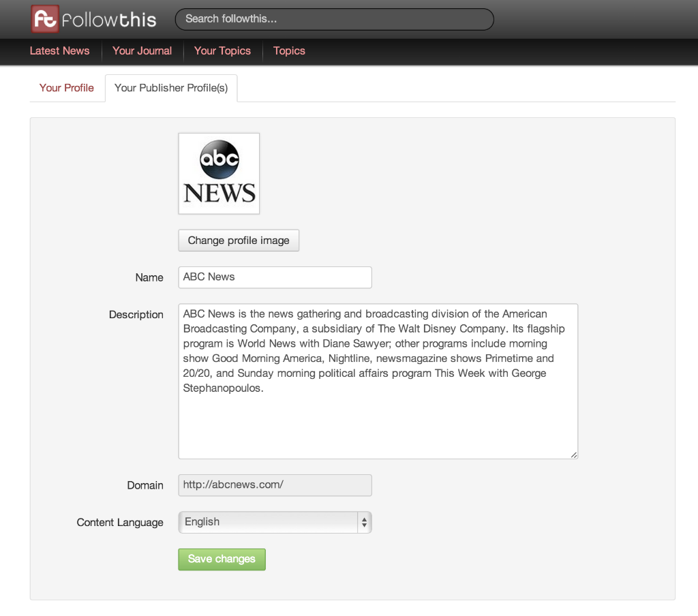
Task: Click the Save changes button
Action: click(x=222, y=559)
